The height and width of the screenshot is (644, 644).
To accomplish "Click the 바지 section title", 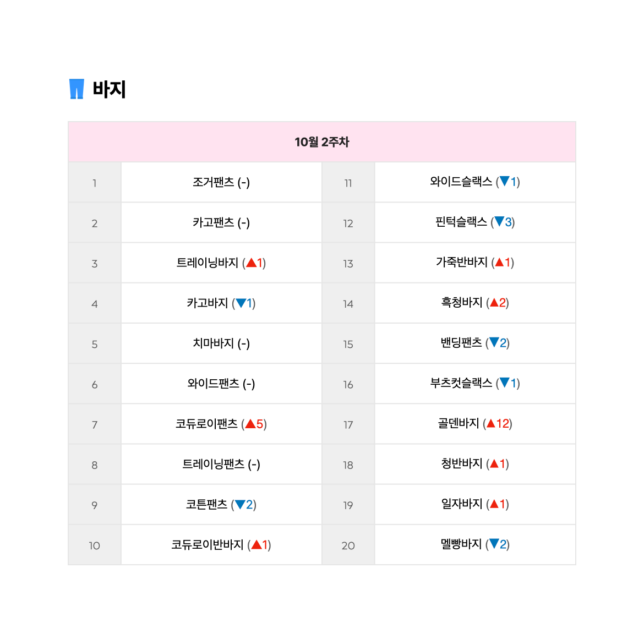I will [109, 89].
